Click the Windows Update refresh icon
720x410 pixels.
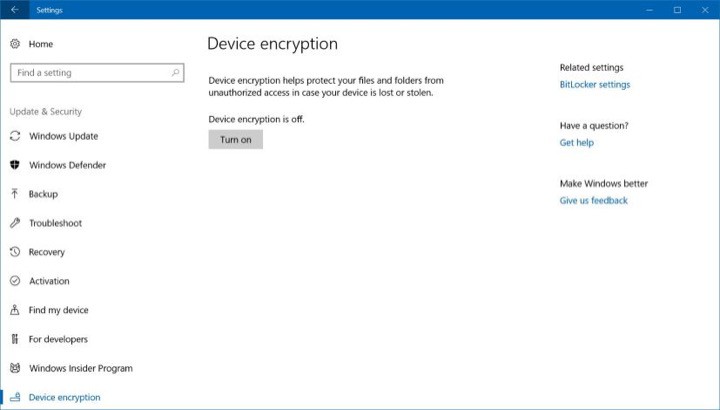pyautogui.click(x=15, y=136)
